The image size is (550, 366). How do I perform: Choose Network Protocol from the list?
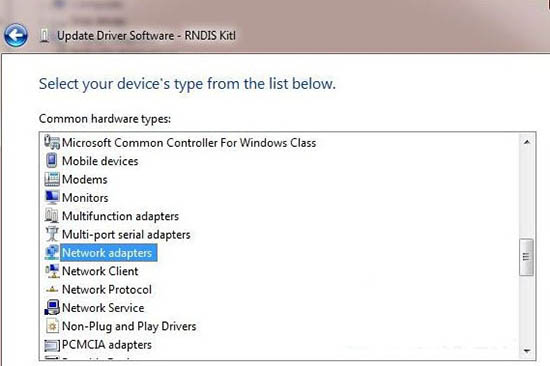(107, 290)
